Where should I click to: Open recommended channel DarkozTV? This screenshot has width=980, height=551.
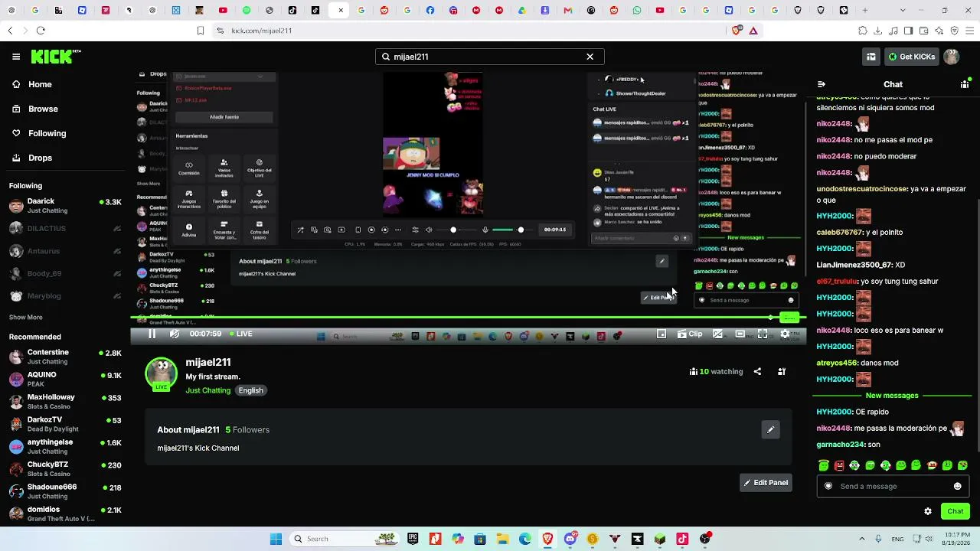[x=65, y=424]
